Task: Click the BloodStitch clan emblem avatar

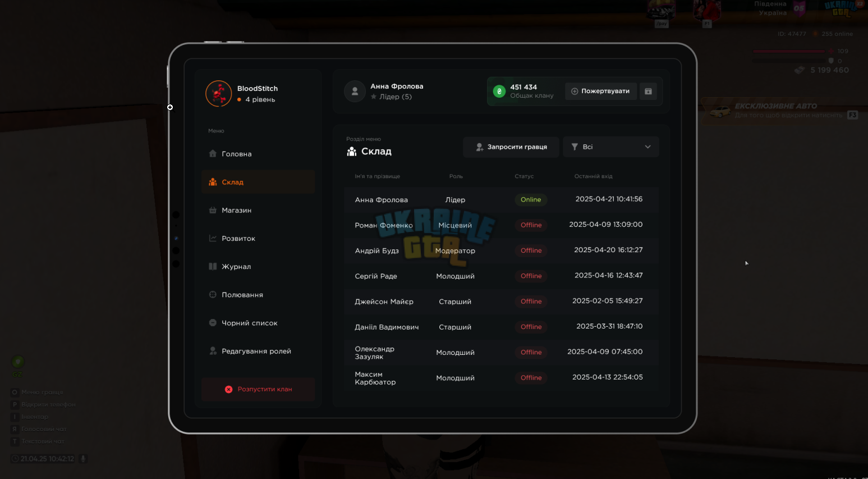Action: (219, 94)
